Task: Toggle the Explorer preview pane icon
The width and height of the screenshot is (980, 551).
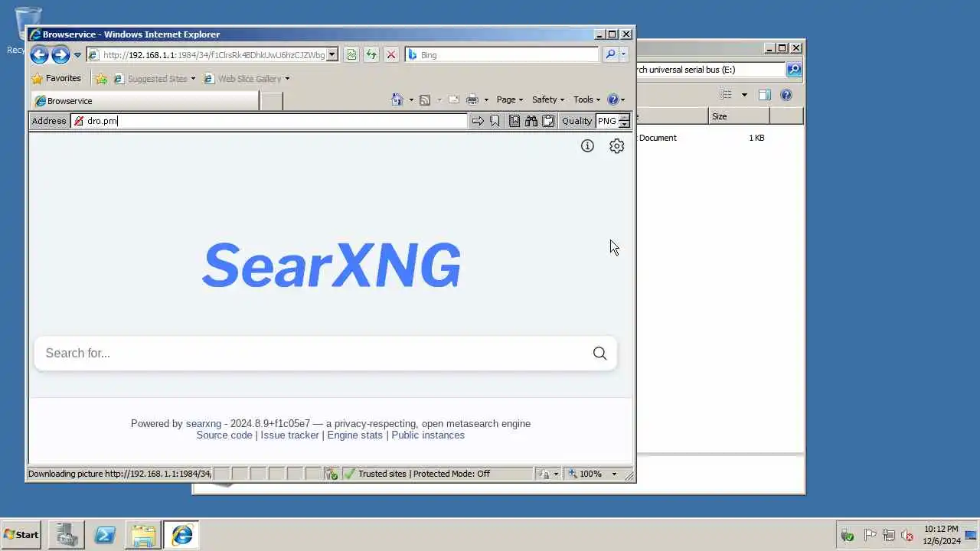Action: (764, 95)
